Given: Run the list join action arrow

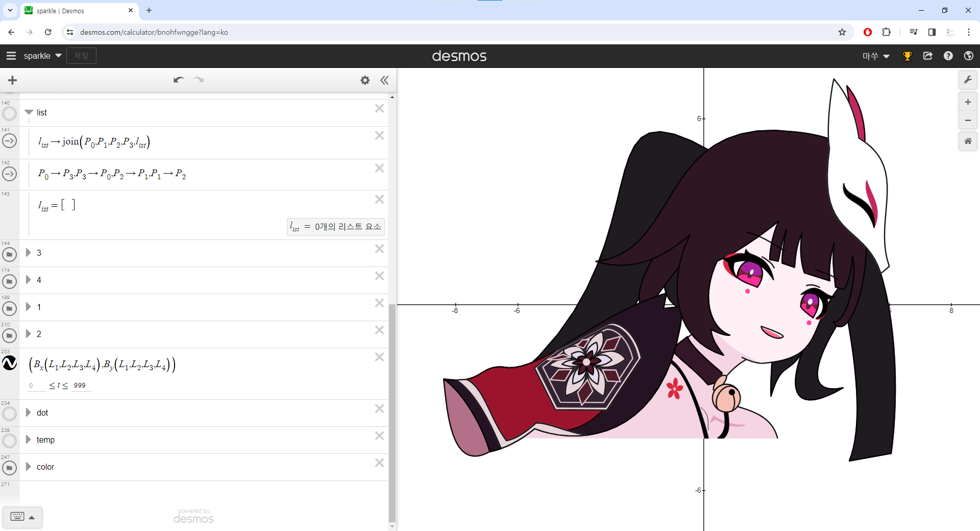Looking at the screenshot, I should pos(9,141).
